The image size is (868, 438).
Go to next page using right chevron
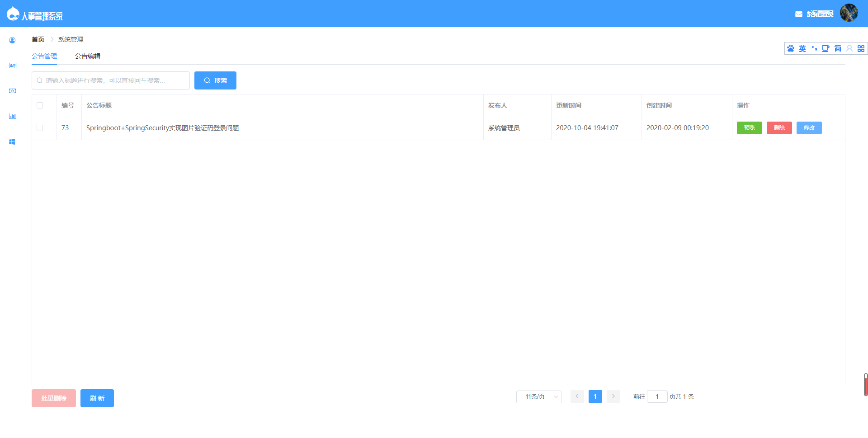613,396
